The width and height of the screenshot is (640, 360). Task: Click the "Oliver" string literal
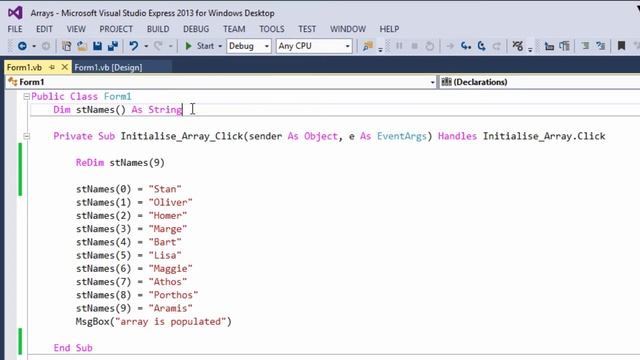click(170, 202)
